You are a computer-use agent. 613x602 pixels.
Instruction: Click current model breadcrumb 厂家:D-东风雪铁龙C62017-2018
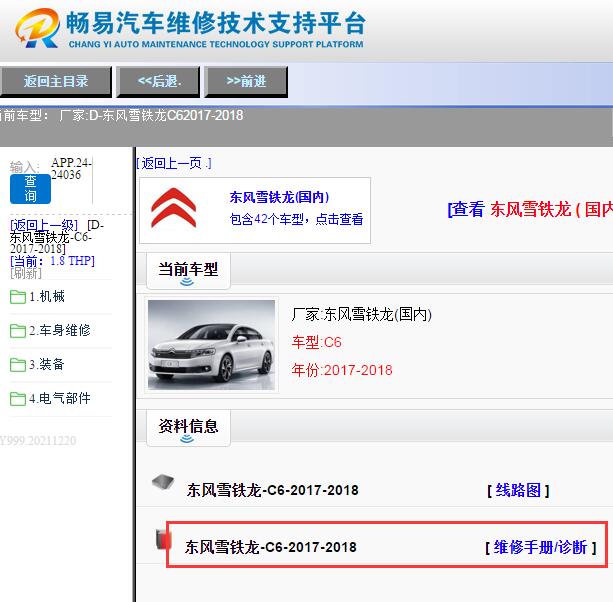coord(151,115)
